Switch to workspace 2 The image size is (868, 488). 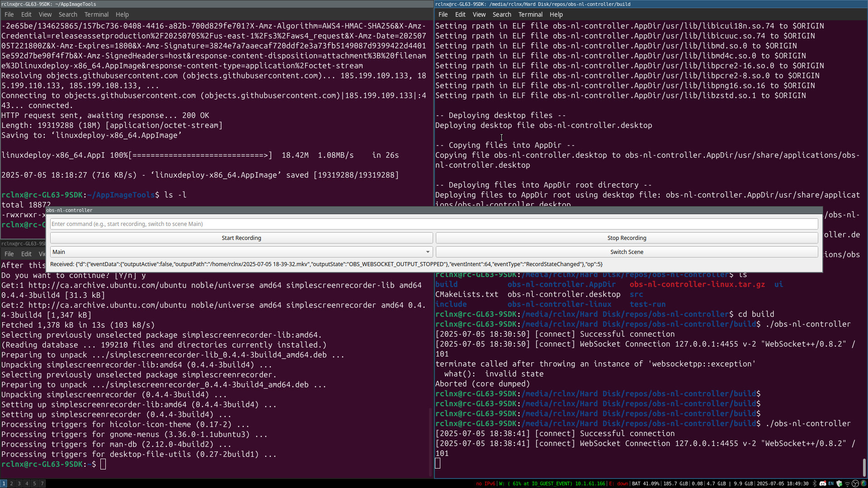click(x=11, y=483)
